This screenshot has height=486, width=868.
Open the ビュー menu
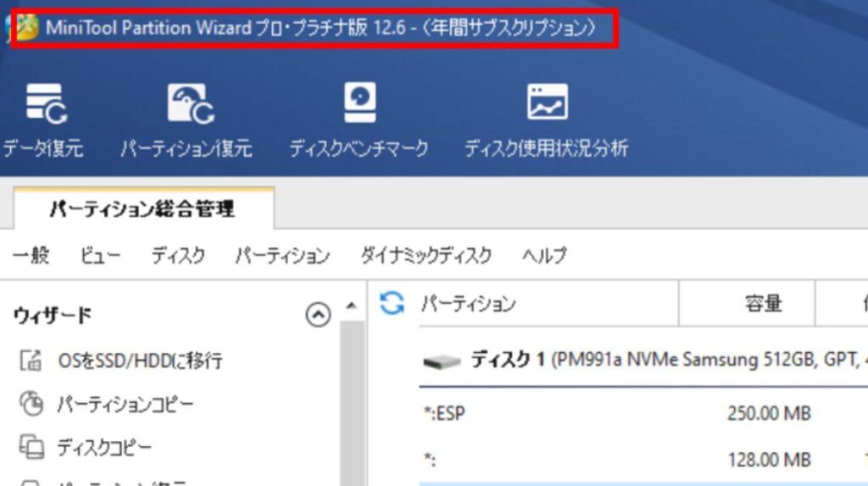(100, 255)
